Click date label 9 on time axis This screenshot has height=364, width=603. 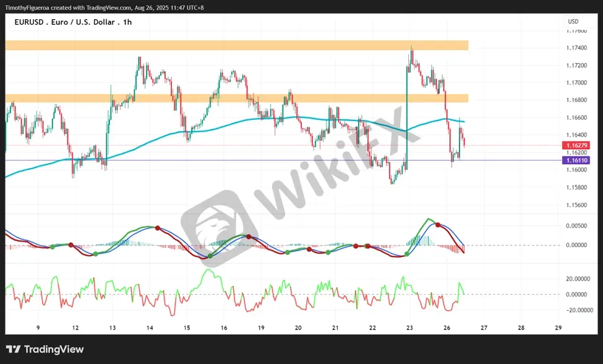point(38,328)
